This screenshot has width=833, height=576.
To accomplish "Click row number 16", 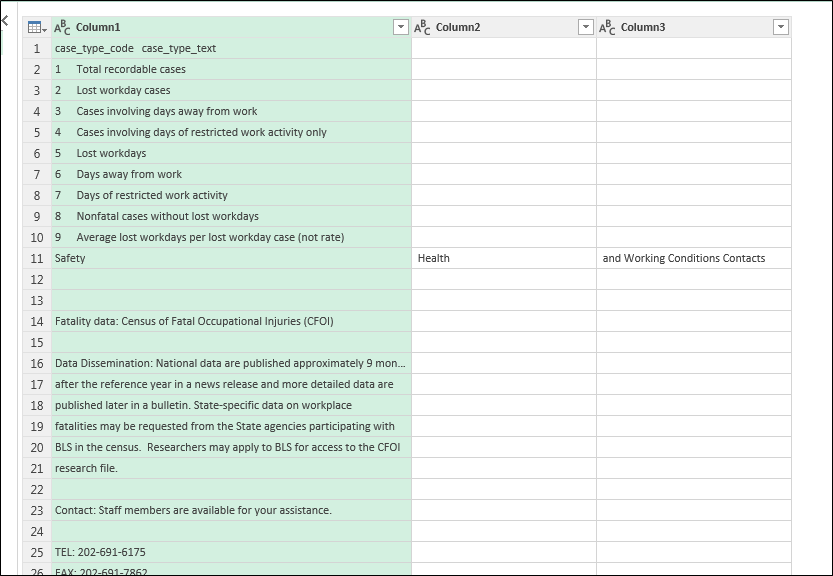I will point(37,363).
